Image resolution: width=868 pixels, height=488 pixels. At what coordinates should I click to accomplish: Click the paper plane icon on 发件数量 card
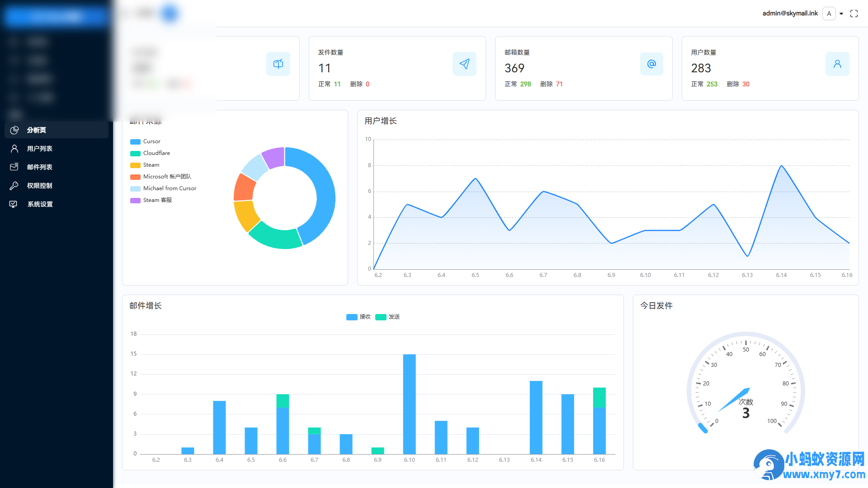[x=464, y=64]
